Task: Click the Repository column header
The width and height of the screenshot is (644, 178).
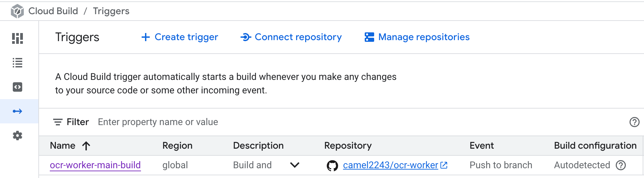Action: (348, 146)
